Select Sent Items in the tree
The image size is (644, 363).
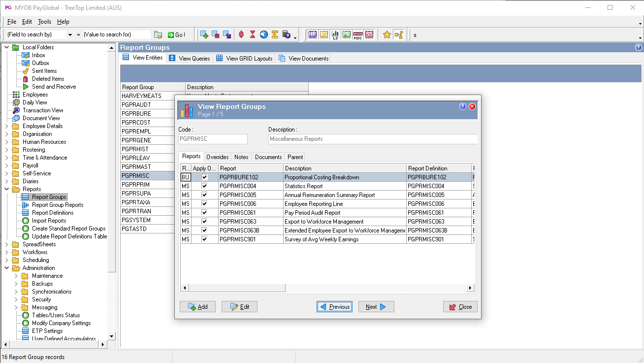point(44,71)
